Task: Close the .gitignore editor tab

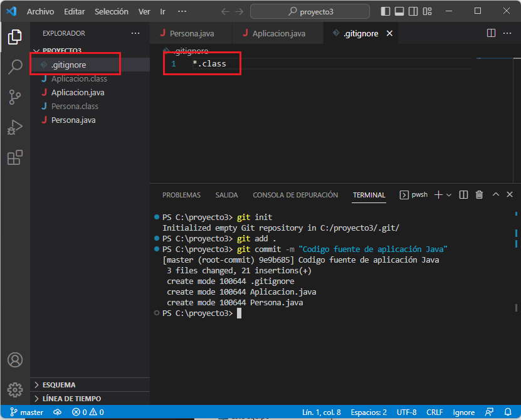Action: pyautogui.click(x=389, y=34)
